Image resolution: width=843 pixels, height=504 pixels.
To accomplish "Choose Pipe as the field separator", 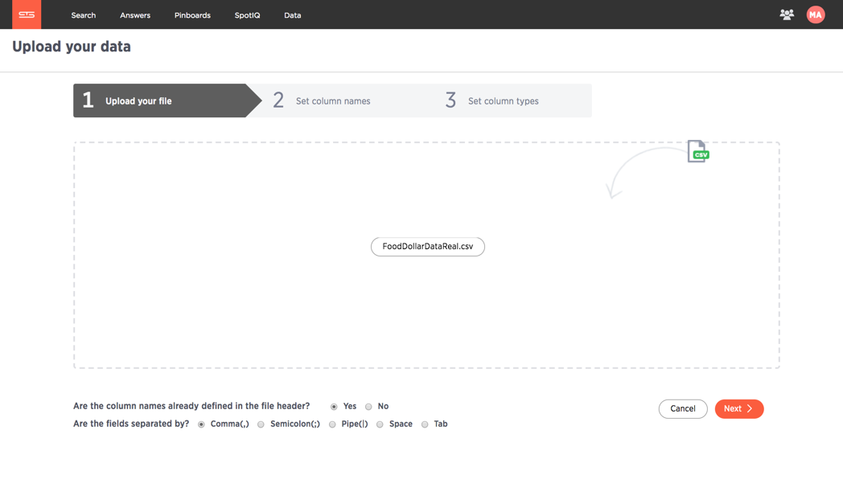I will tap(332, 424).
